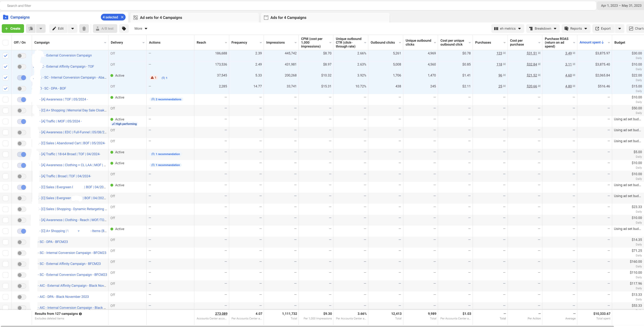
Task: Click the red warning icon in Actions column
Action: point(152,78)
